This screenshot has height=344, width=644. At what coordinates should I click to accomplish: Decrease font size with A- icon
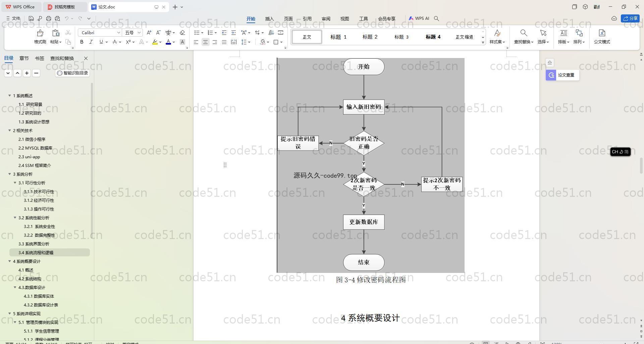pos(158,33)
